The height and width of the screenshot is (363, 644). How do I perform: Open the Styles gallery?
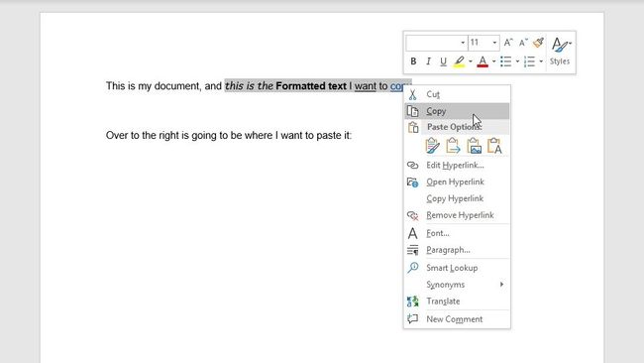[x=560, y=52]
